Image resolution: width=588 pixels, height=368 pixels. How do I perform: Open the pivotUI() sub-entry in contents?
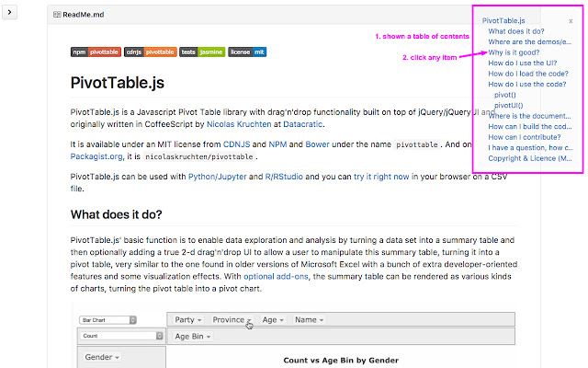coord(508,105)
